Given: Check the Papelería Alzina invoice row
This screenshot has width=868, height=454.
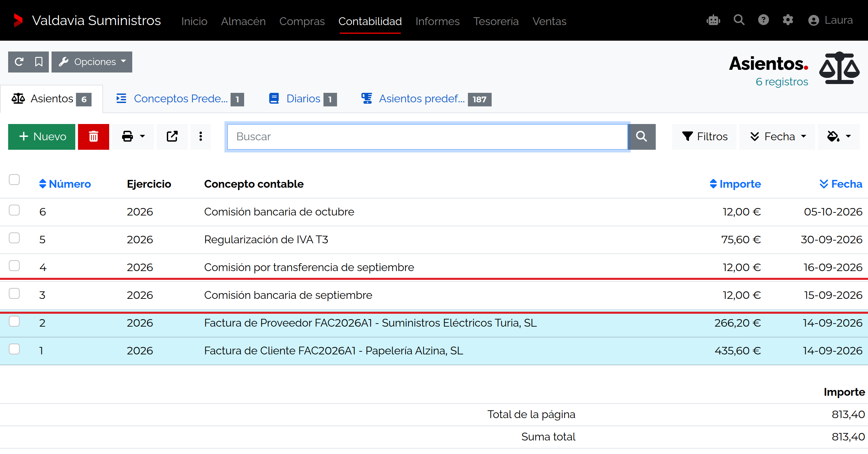Looking at the screenshot, I should (14, 349).
